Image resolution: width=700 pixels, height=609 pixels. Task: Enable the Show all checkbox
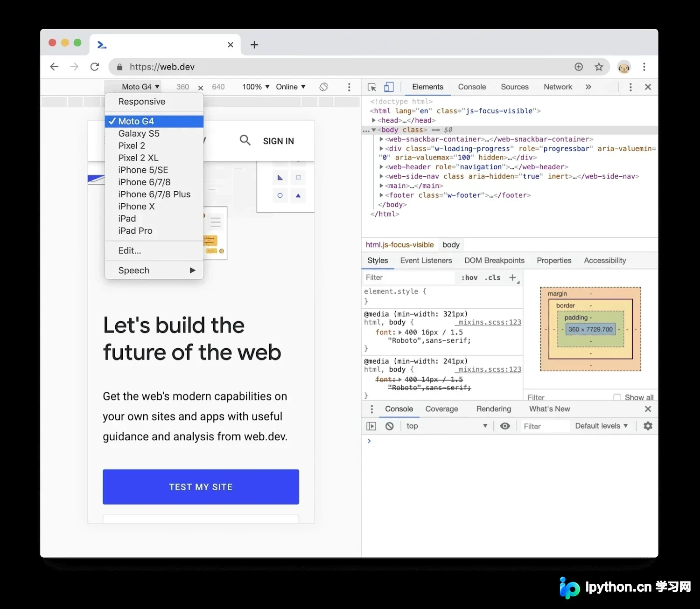pyautogui.click(x=617, y=397)
